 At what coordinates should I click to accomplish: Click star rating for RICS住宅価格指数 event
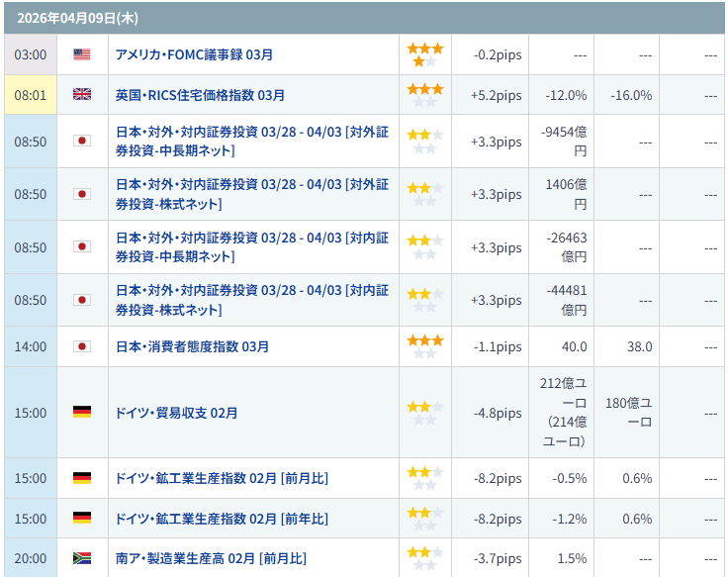pos(425,95)
